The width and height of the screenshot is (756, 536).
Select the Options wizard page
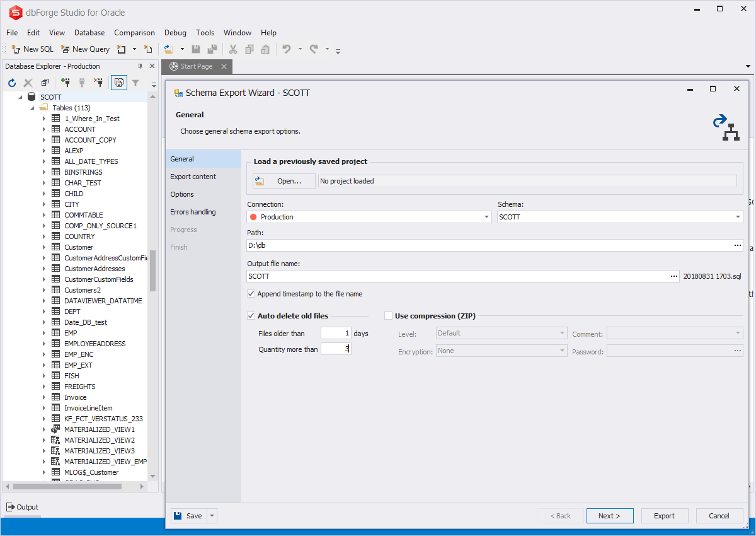click(x=203, y=194)
